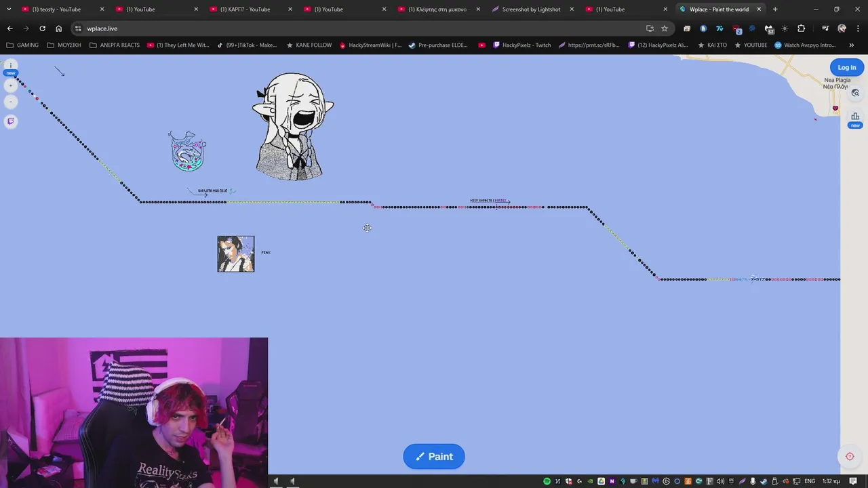Switch to the ΚΑΡΠ? - YouTube tab
Image resolution: width=868 pixels, height=488 pixels.
point(251,9)
